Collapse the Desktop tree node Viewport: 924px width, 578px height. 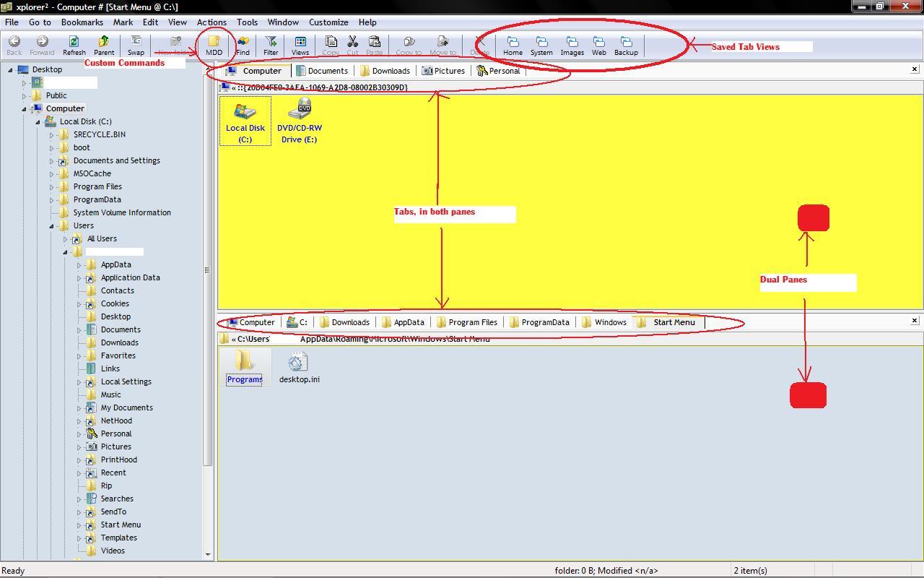10,69
